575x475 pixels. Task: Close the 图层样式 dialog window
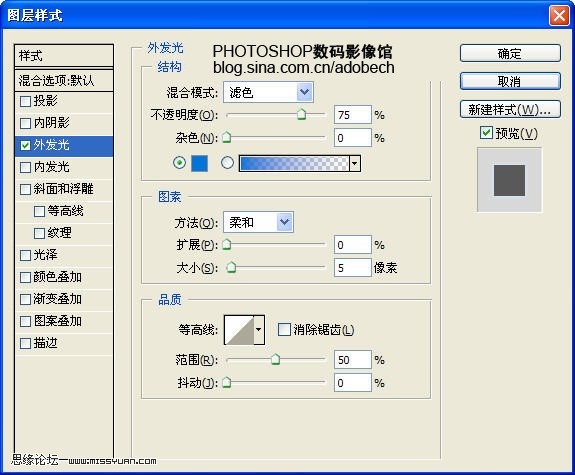559,16
